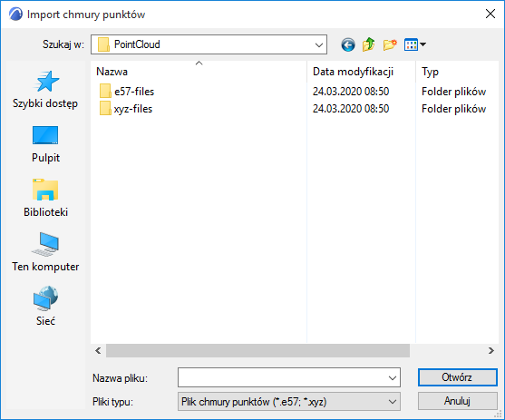The image size is (505, 420).
Task: Select the xyz-files modification date cell
Action: pos(351,109)
